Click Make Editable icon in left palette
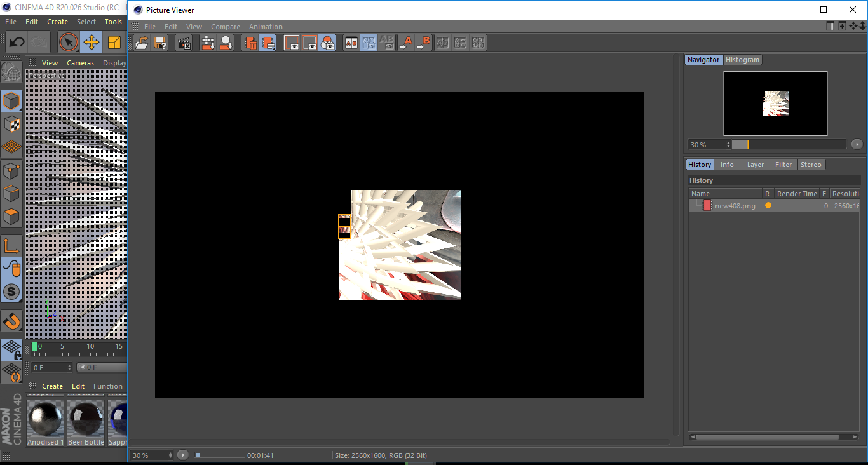868x465 pixels. [x=11, y=72]
